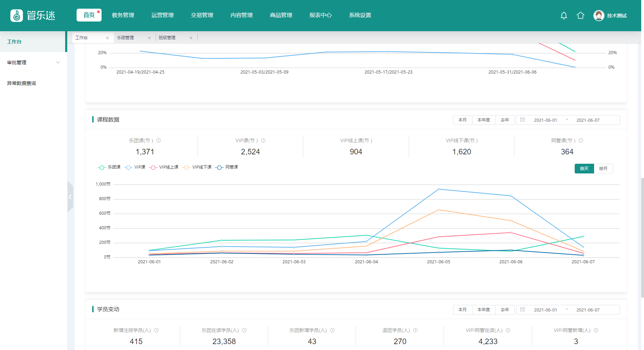Image resolution: width=644 pixels, height=350 pixels.
Task: Select 本年度 in 课程数据 section
Action: pos(484,120)
